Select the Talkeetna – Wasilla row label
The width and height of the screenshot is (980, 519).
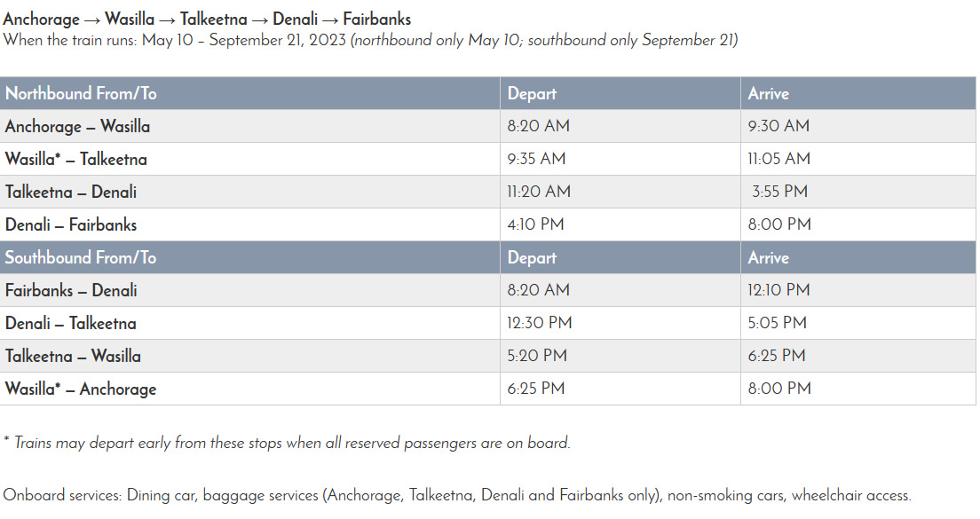73,356
